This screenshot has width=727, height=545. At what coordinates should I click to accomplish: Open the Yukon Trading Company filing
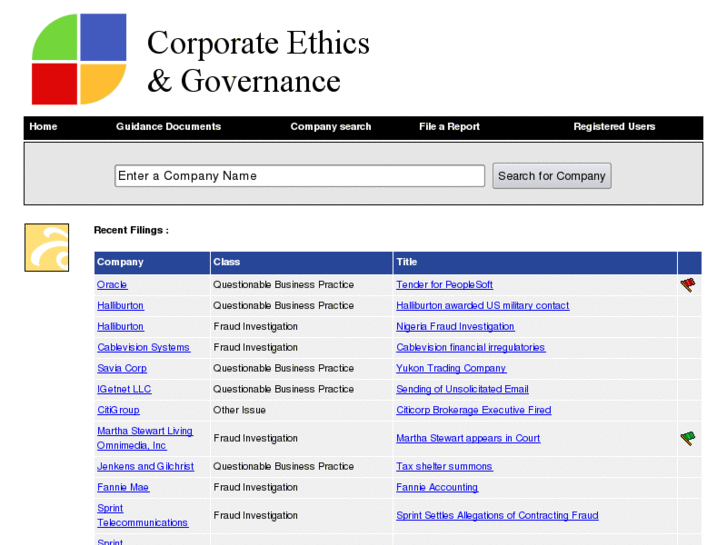pyautogui.click(x=451, y=368)
